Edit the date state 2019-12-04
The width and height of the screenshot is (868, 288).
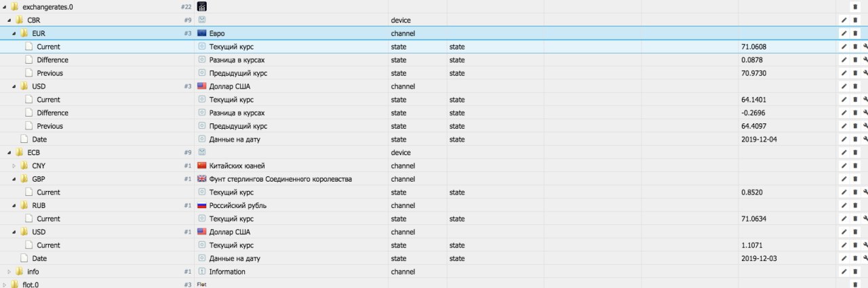click(x=844, y=139)
